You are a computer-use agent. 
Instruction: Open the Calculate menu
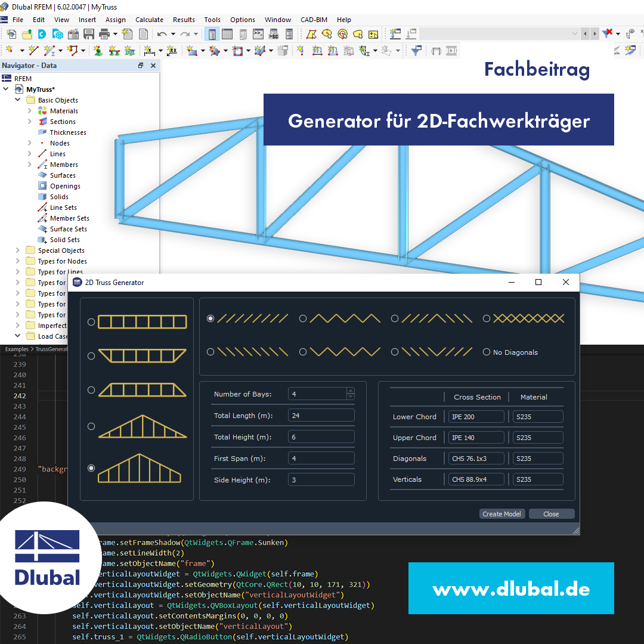point(150,20)
